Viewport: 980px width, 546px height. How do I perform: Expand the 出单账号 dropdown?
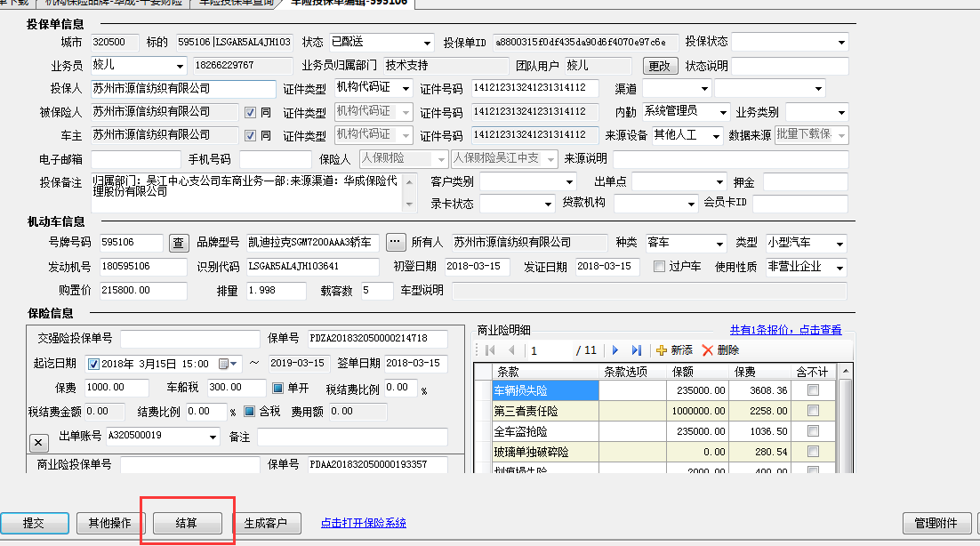pos(213,437)
